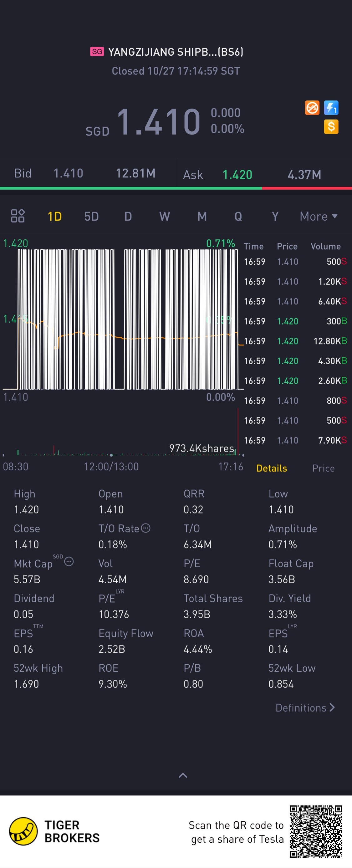352x868 pixels.
Task: Collapse the details panel with up chevron
Action: [182, 775]
